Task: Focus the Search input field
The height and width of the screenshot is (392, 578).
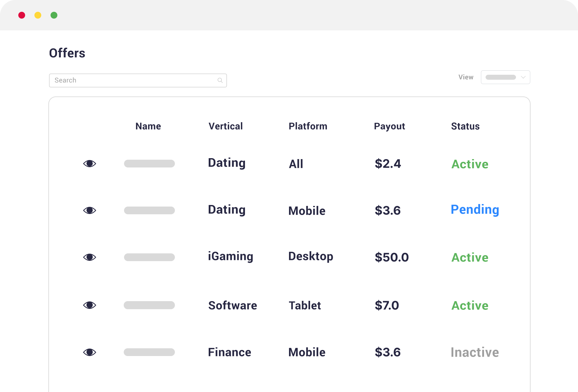Action: 138,80
